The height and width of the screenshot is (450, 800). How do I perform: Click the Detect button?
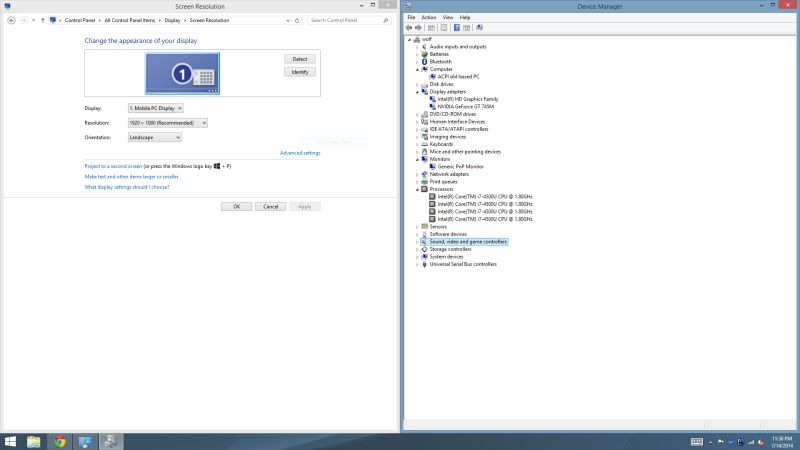300,59
